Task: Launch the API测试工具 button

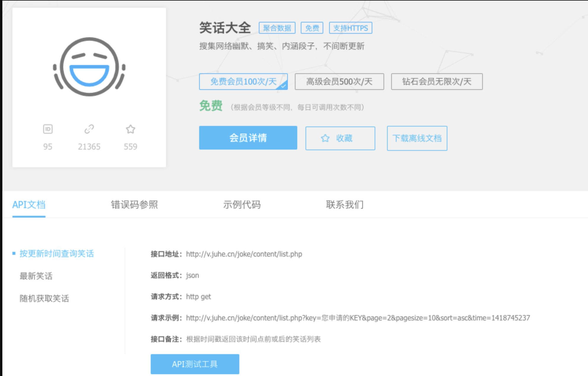Action: [x=195, y=364]
